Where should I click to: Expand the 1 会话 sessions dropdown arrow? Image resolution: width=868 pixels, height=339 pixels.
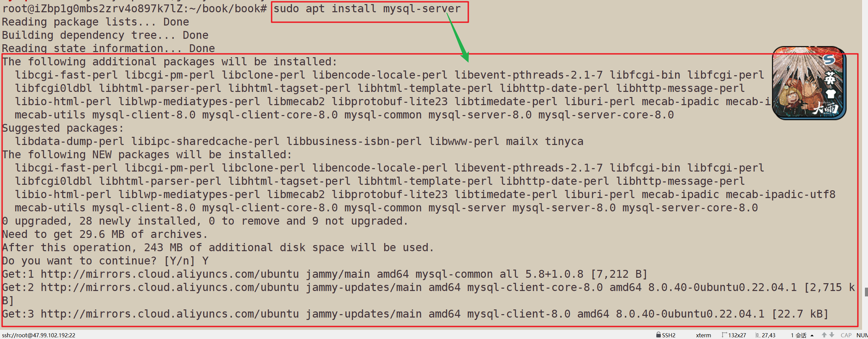pyautogui.click(x=812, y=336)
